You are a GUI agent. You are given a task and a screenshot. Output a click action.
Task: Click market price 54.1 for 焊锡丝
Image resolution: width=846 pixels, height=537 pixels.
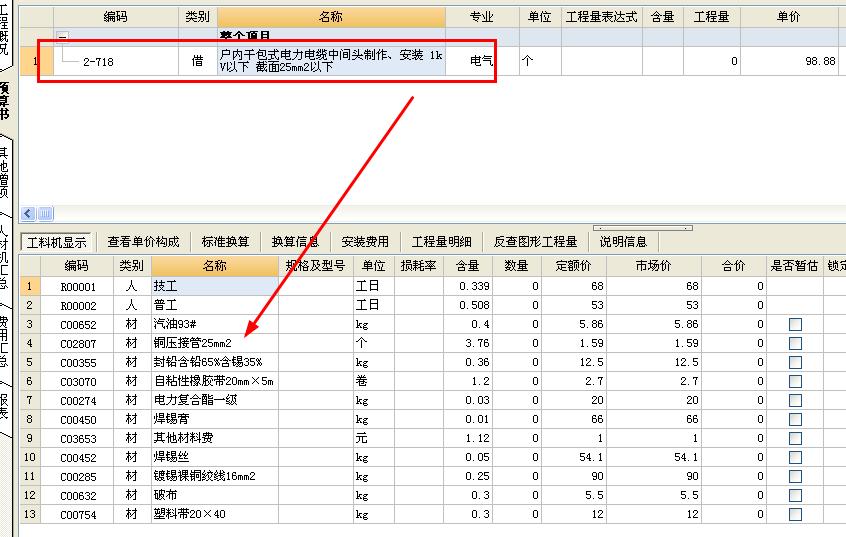click(x=653, y=458)
